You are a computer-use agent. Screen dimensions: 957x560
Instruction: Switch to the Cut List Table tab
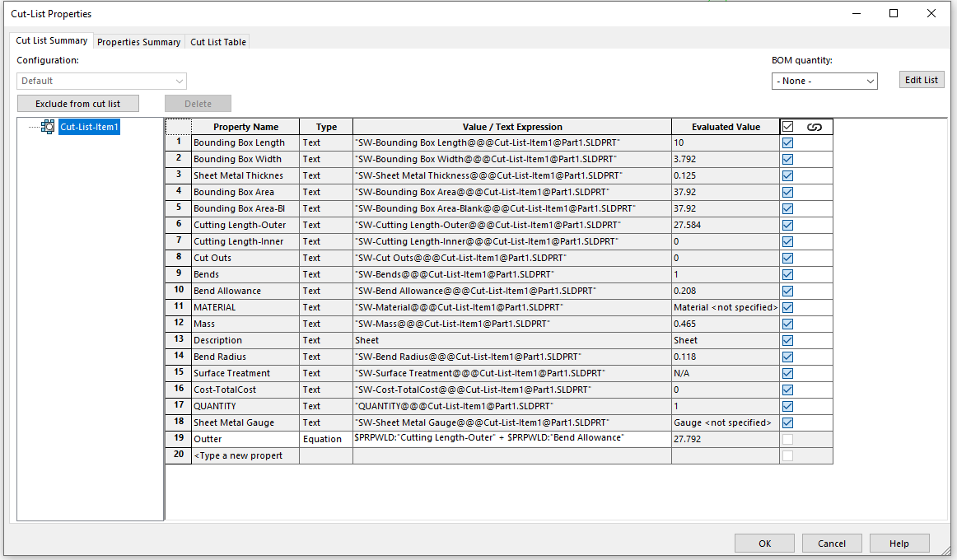218,42
